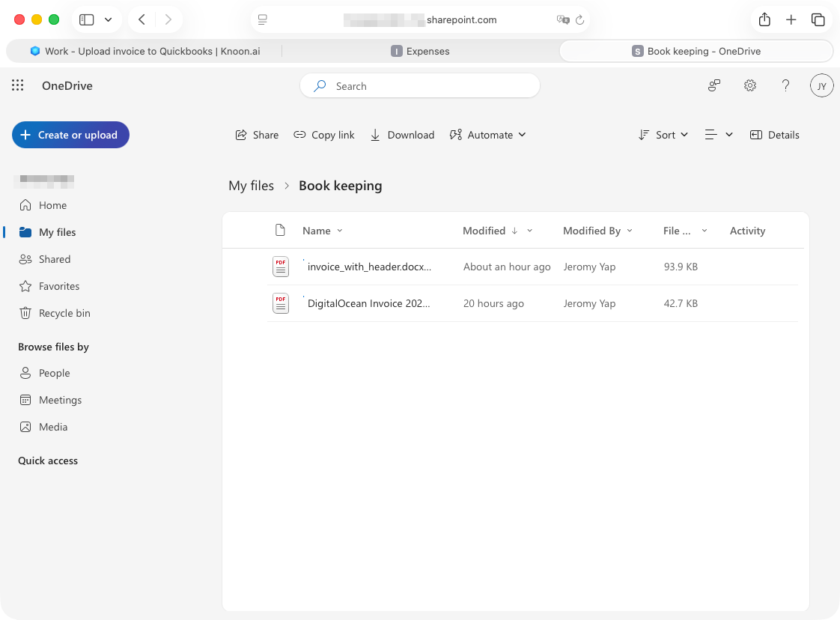Viewport: 840px width, 620px height.
Task: Toggle the Details pane open
Action: (775, 135)
